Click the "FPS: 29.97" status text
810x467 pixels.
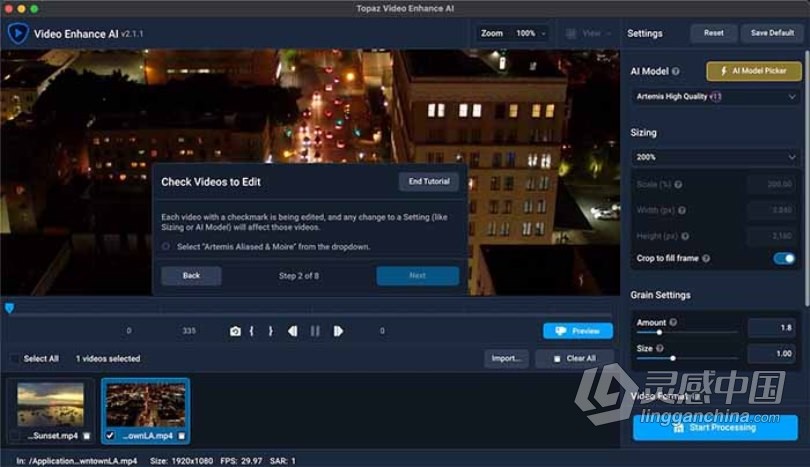(241, 461)
